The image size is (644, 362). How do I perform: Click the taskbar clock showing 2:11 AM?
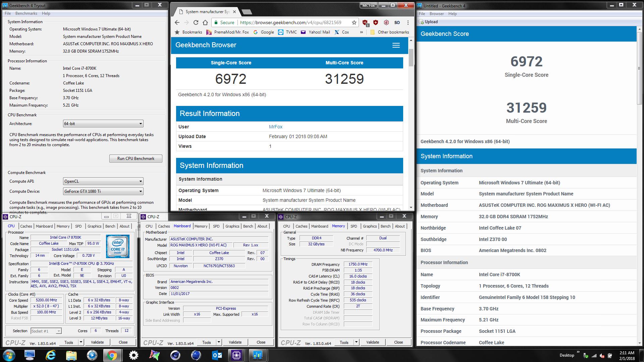(x=627, y=355)
